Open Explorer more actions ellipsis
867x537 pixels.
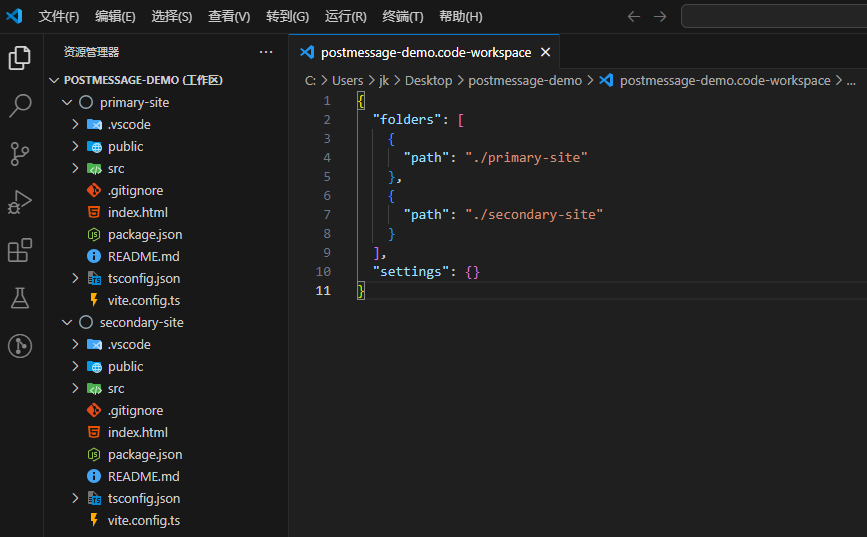(266, 52)
